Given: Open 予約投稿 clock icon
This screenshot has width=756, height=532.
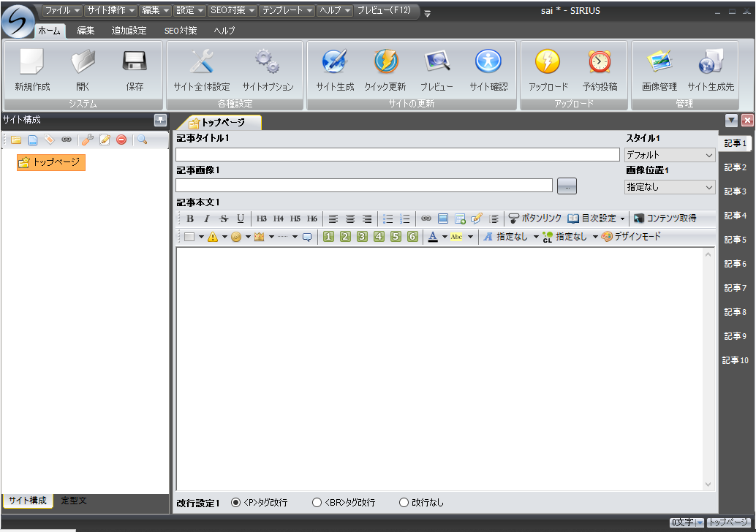Looking at the screenshot, I should click(x=600, y=61).
